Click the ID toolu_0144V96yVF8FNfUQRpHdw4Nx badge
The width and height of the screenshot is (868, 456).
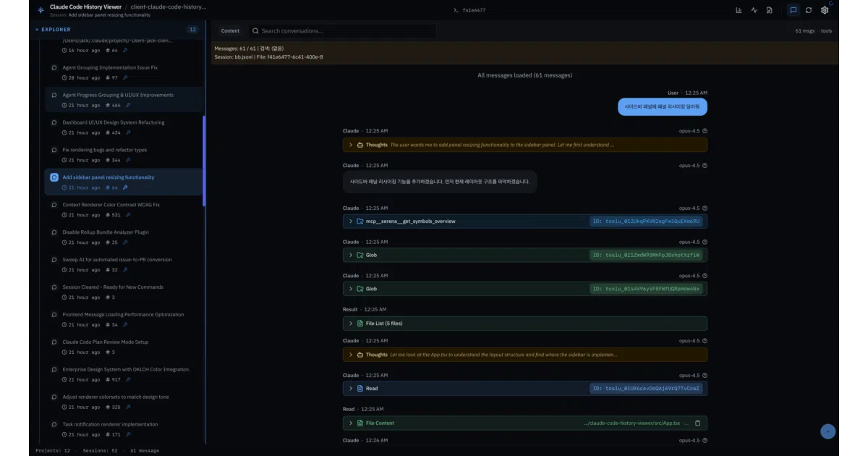[647, 289]
